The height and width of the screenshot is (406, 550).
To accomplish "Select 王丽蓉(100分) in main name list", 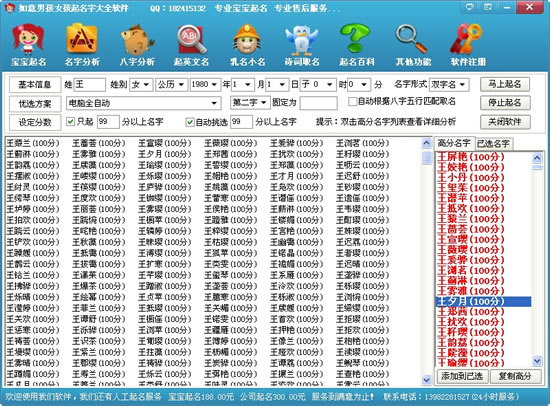I will tap(99, 209).
